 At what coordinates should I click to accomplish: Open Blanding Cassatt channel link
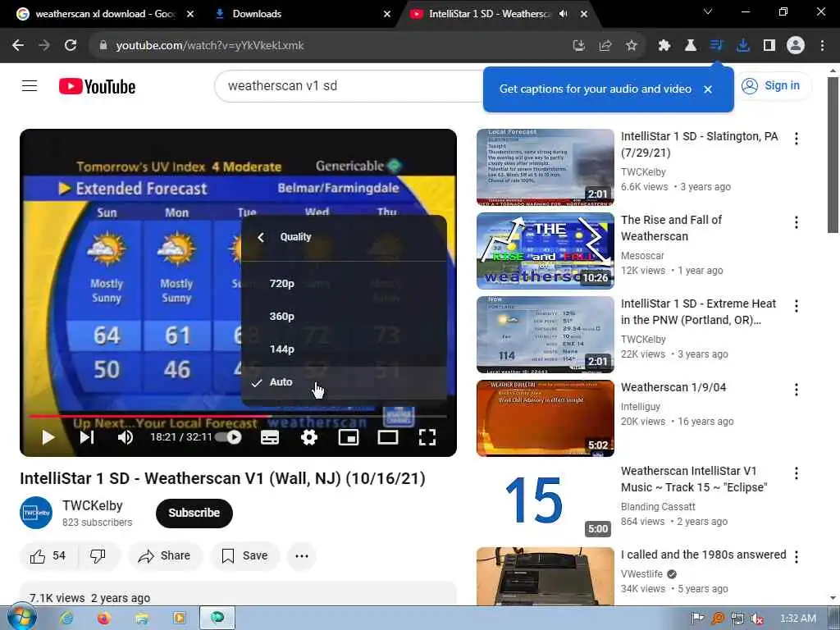pyautogui.click(x=658, y=506)
